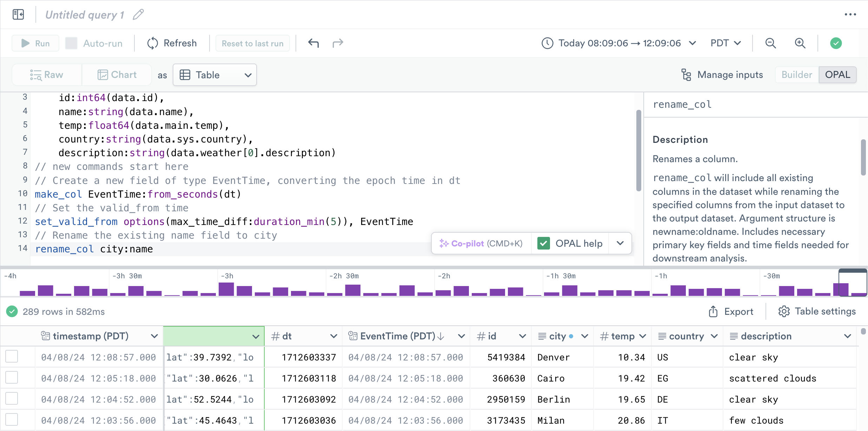Screen dimensions: 868x431
Task: Zoom in the time range
Action: pyautogui.click(x=800, y=43)
